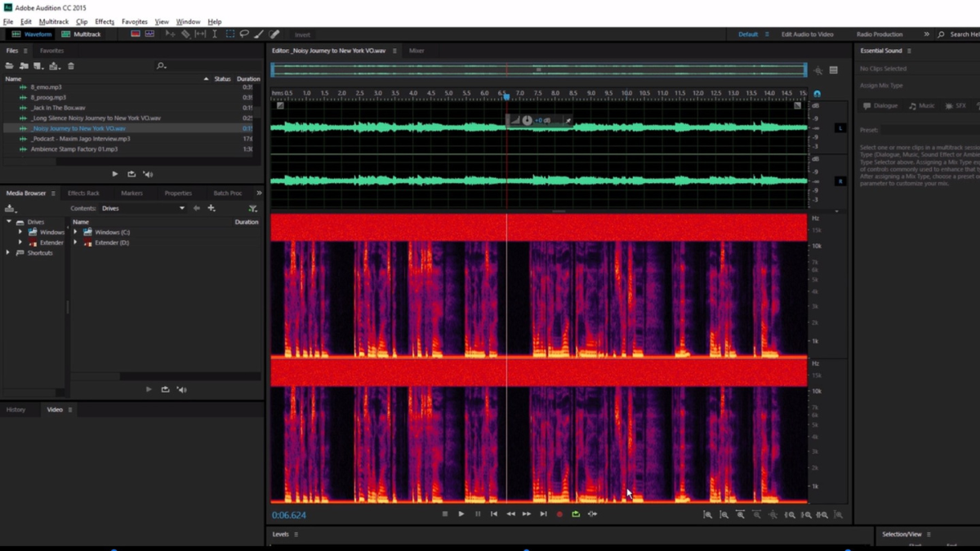Click the Invert button in the toolbar

pyautogui.click(x=302, y=34)
